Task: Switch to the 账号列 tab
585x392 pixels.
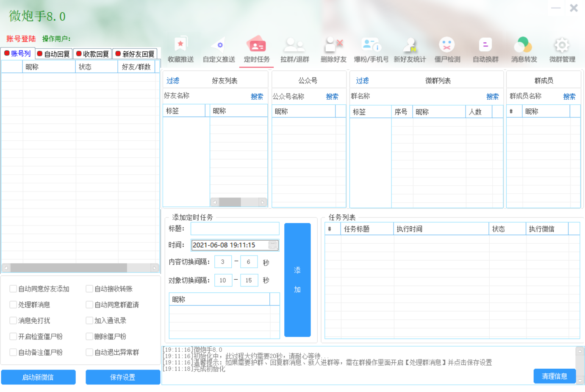Action: (17, 53)
